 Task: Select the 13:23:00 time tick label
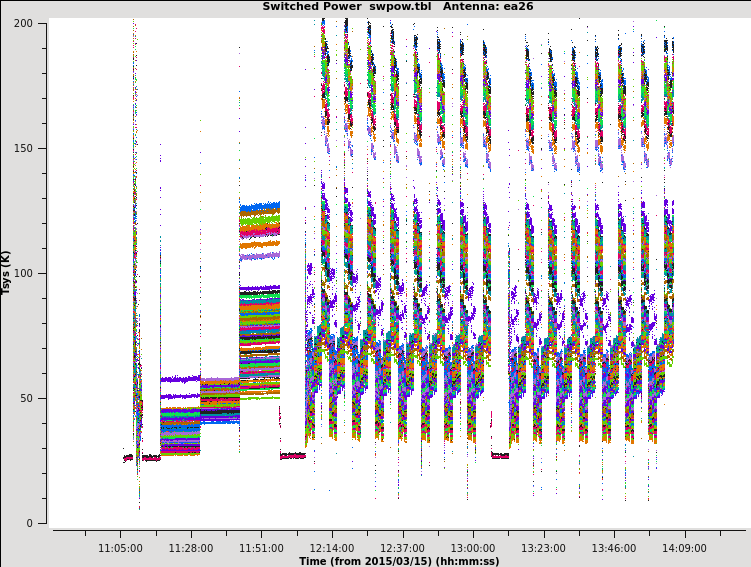point(543,548)
